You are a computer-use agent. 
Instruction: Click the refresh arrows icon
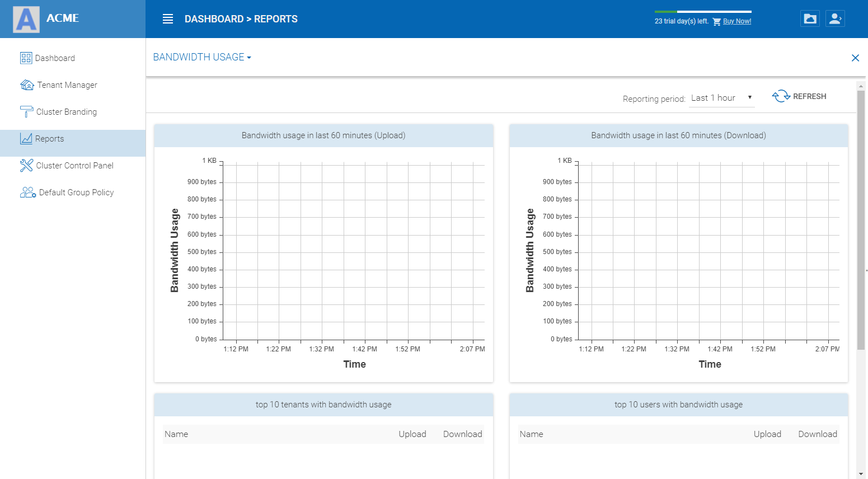[x=781, y=96]
